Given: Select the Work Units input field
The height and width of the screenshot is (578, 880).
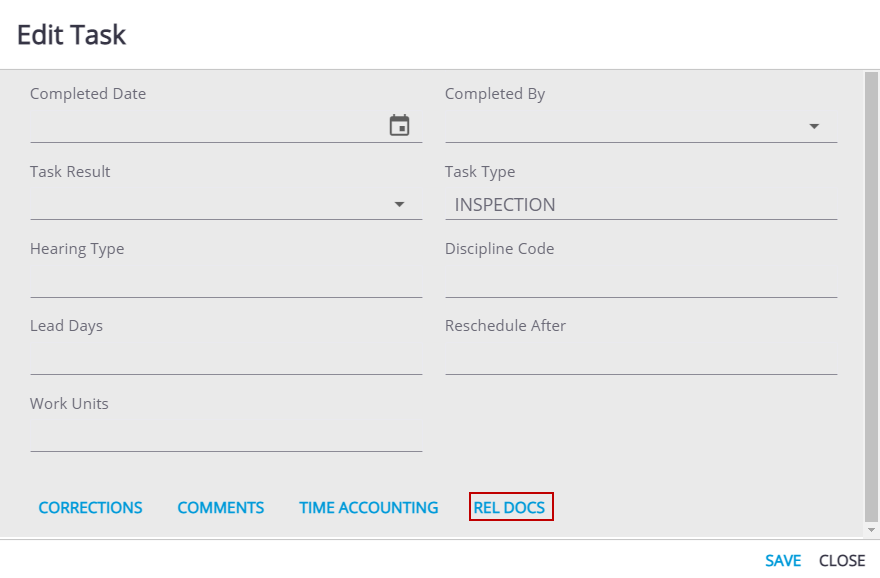Looking at the screenshot, I should 225,437.
